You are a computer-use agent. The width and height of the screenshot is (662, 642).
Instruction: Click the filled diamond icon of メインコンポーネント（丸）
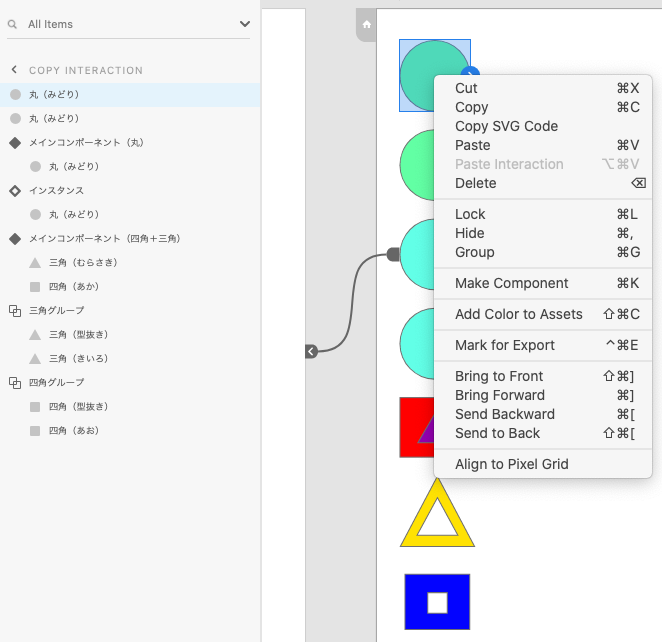pyautogui.click(x=15, y=143)
